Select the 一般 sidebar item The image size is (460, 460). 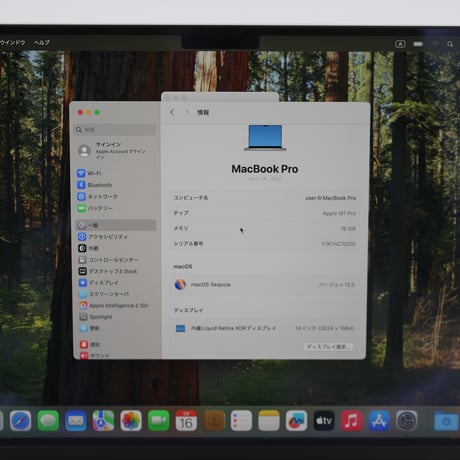coord(115,225)
